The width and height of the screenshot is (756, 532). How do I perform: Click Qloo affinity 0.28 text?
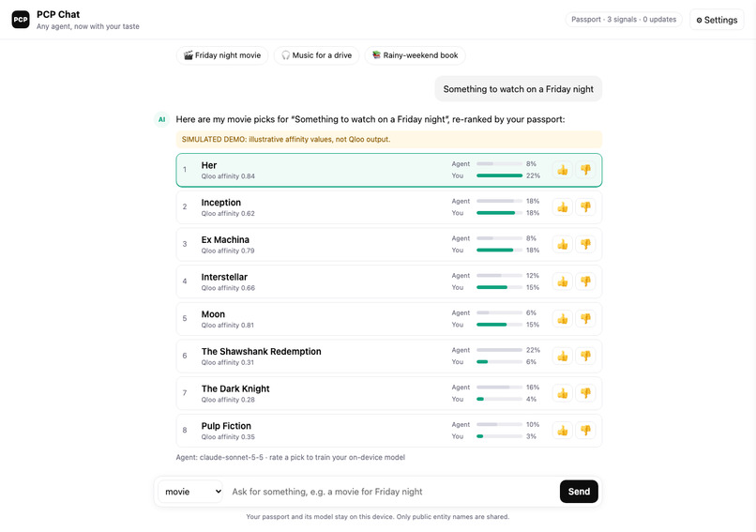pyautogui.click(x=228, y=400)
